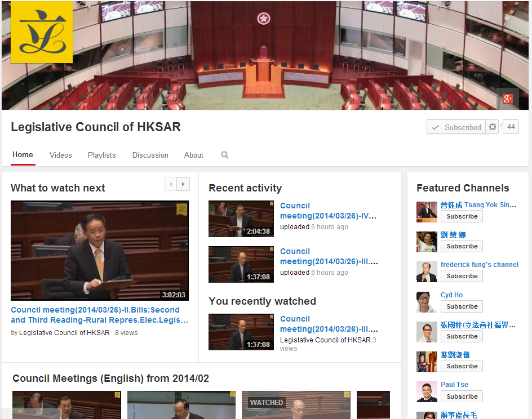The height and width of the screenshot is (419, 532).
Task: Open 張國柱(立法會社福界 channel link
Action: coord(478,325)
